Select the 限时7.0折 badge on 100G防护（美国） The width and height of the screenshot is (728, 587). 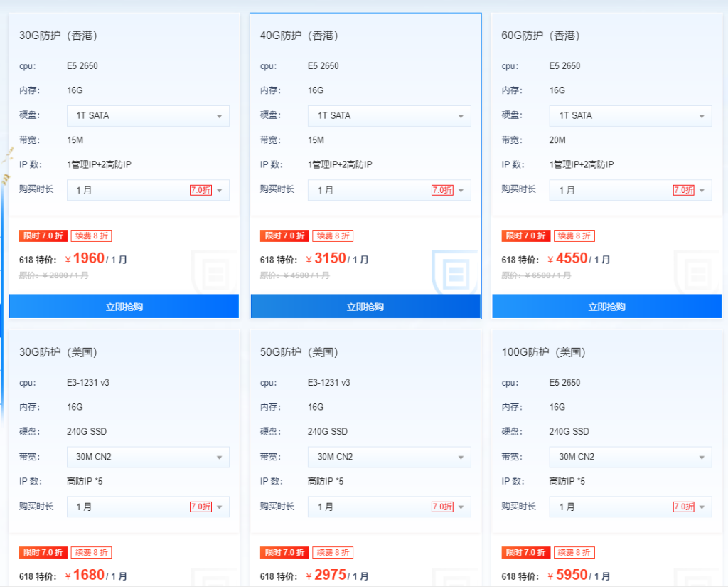coord(525,552)
